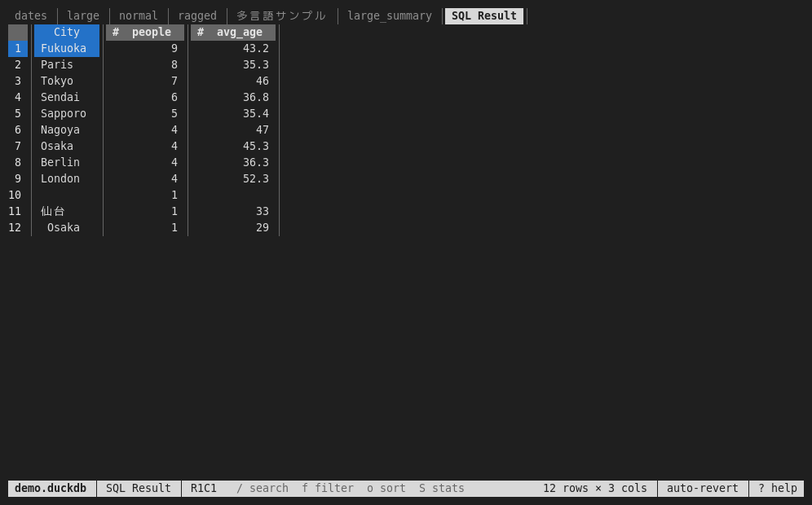Select avg_age value 43.2

point(233,49)
